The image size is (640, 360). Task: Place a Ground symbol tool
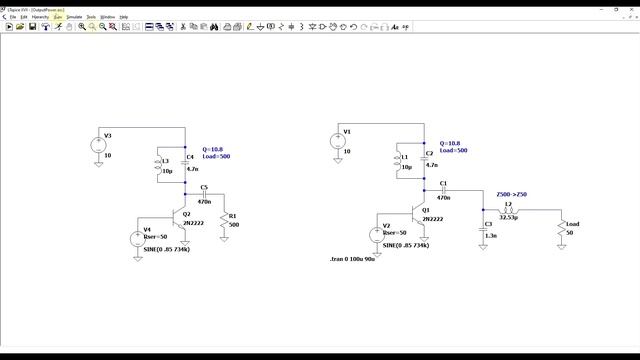point(260,27)
